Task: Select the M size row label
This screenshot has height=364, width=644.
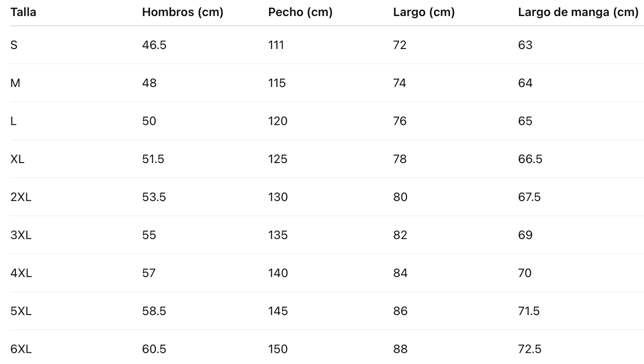Action: pos(15,83)
